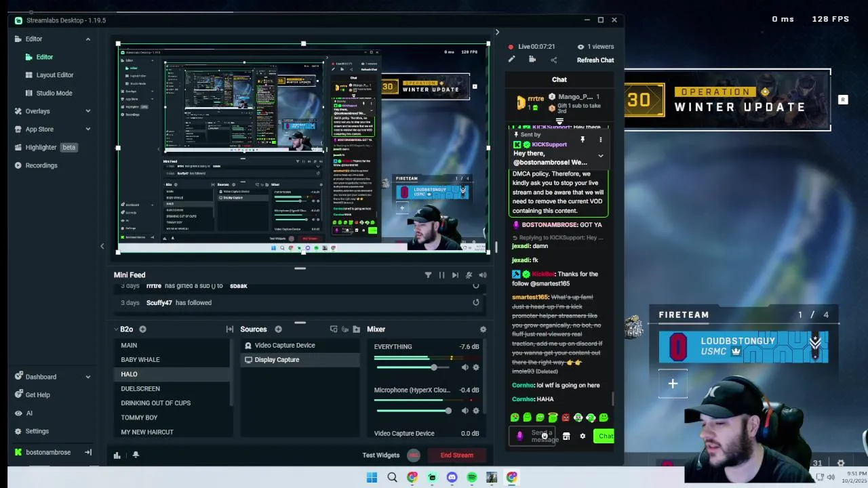The image size is (868, 488).
Task: Open Settings in the sidebar
Action: [x=37, y=431]
